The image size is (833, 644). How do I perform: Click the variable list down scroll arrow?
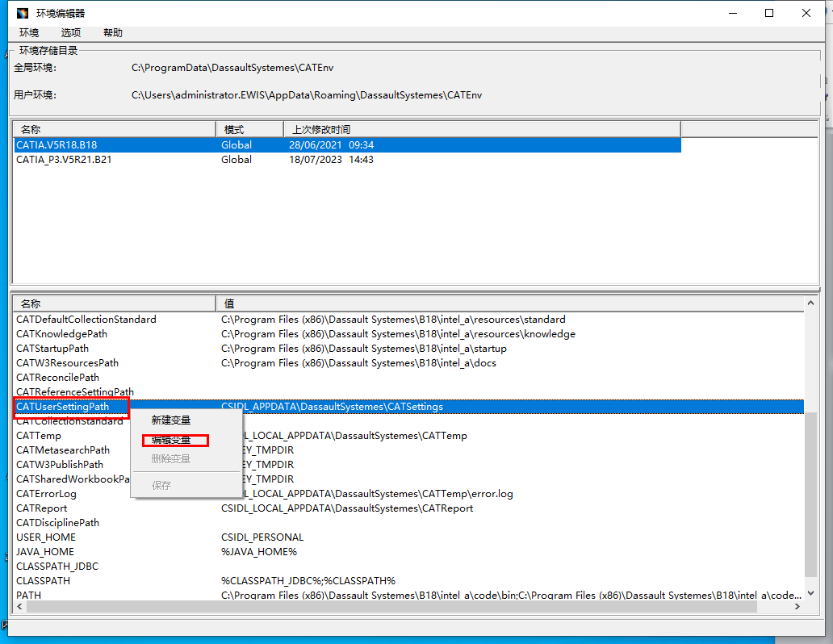(810, 593)
